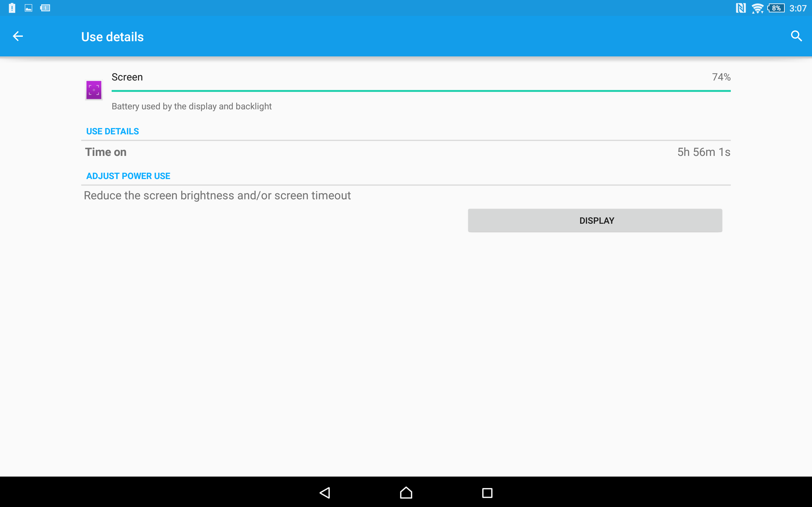Click the Screen usage green bar
812x507 pixels.
tap(421, 91)
